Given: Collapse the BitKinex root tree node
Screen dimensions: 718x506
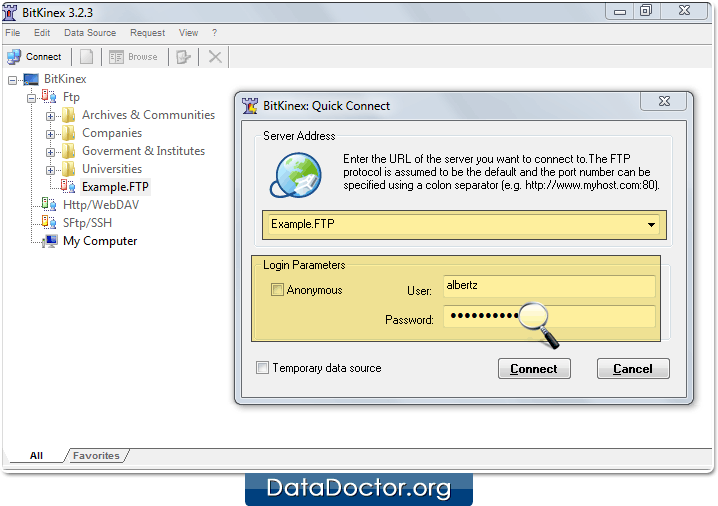Looking at the screenshot, I should click(x=13, y=81).
